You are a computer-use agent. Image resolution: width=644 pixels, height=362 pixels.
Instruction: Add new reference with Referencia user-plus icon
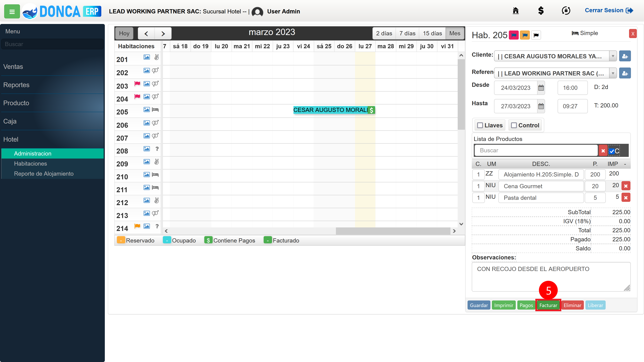tap(625, 73)
